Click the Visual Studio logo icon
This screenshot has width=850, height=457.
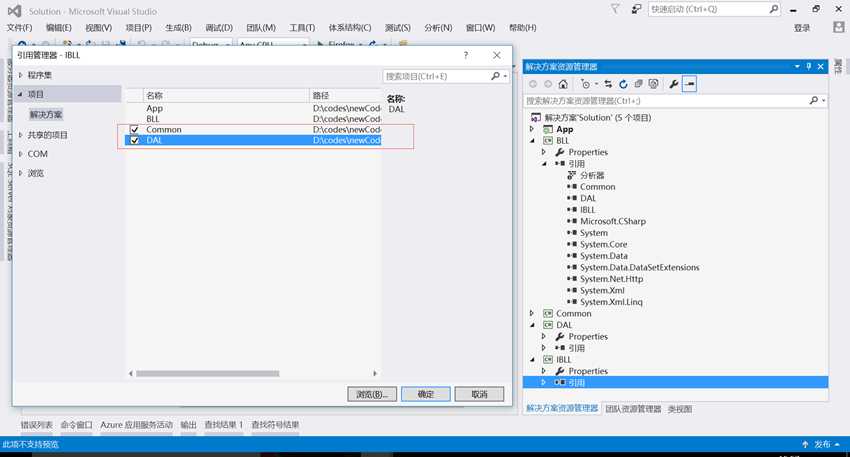(14, 11)
